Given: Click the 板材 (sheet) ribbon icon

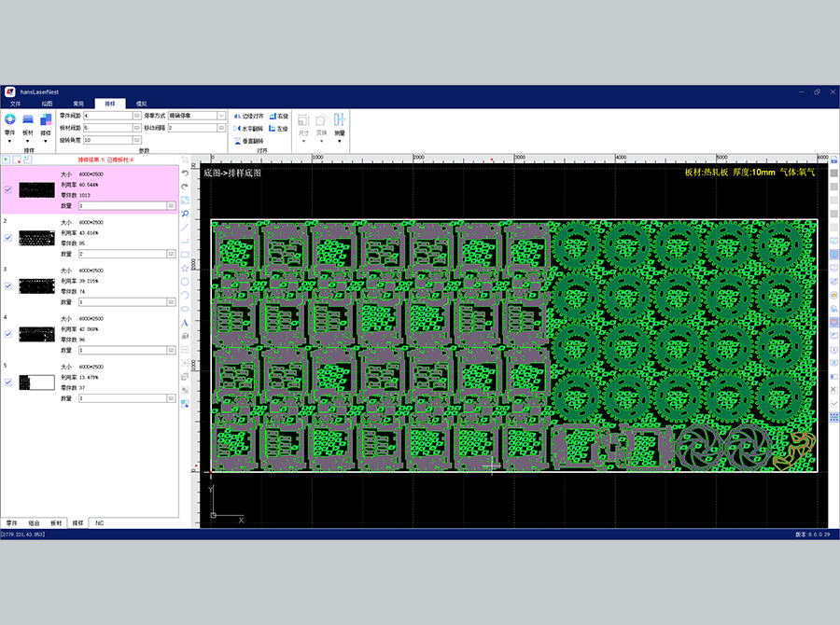Looking at the screenshot, I should 28,120.
